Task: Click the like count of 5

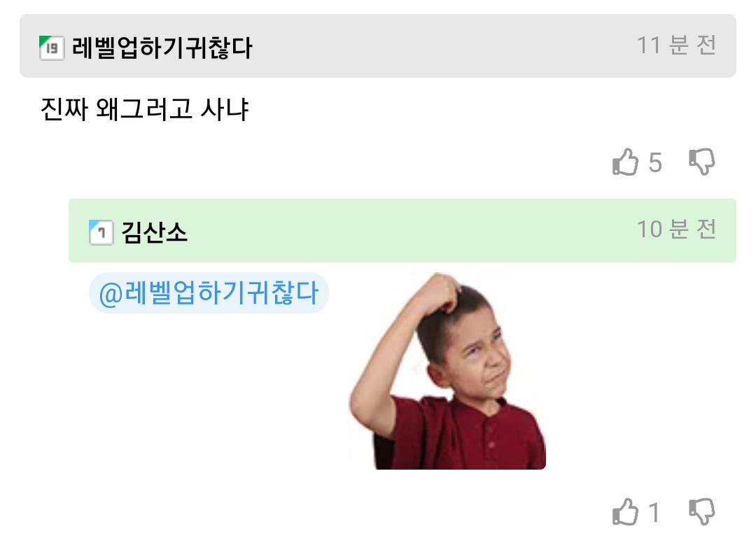Action: (x=655, y=162)
